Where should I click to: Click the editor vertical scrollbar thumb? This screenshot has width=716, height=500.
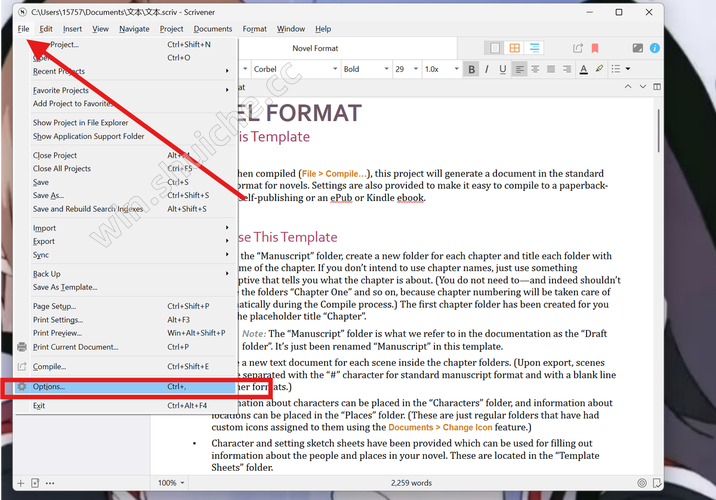click(x=658, y=131)
